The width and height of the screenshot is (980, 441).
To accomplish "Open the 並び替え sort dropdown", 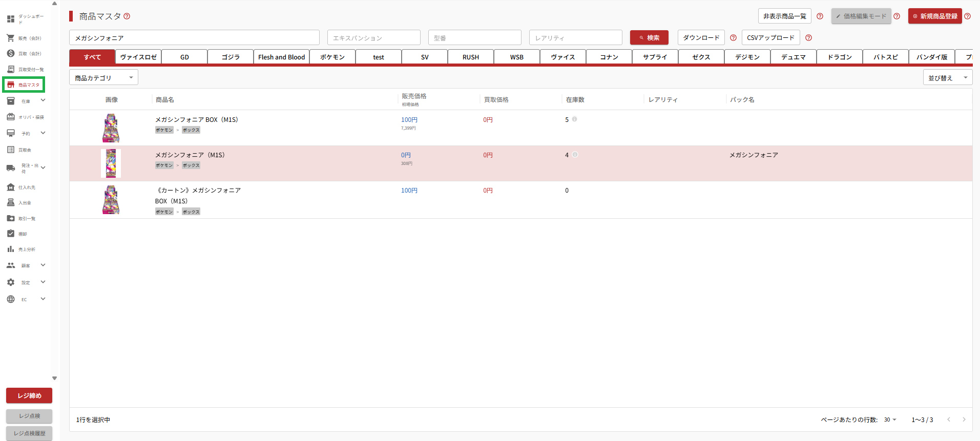I will (x=947, y=78).
